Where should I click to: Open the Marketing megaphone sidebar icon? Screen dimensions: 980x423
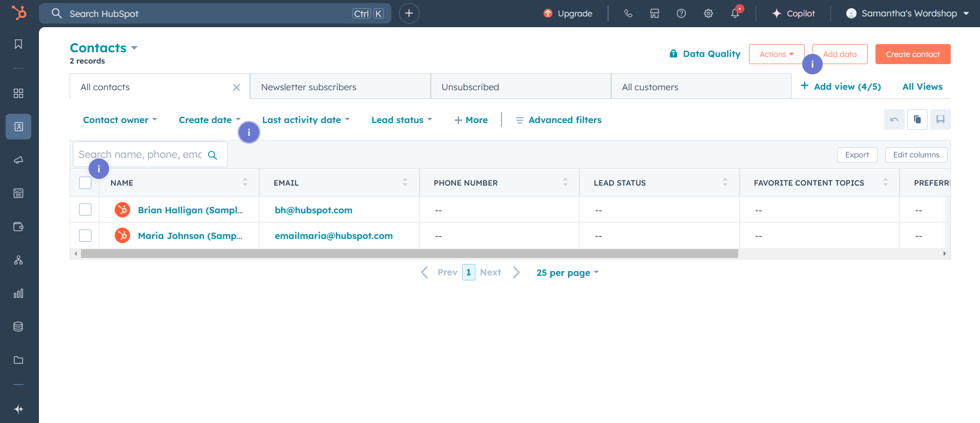pyautogui.click(x=18, y=160)
